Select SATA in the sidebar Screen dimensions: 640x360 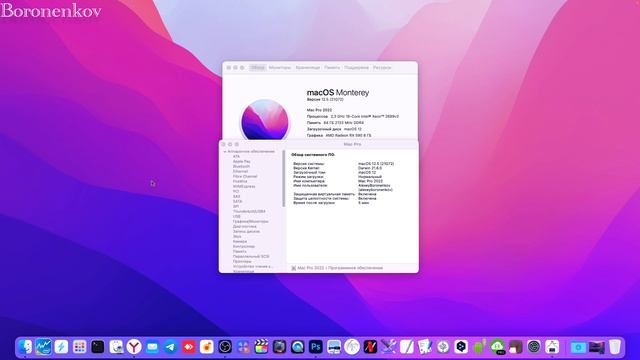tap(237, 201)
